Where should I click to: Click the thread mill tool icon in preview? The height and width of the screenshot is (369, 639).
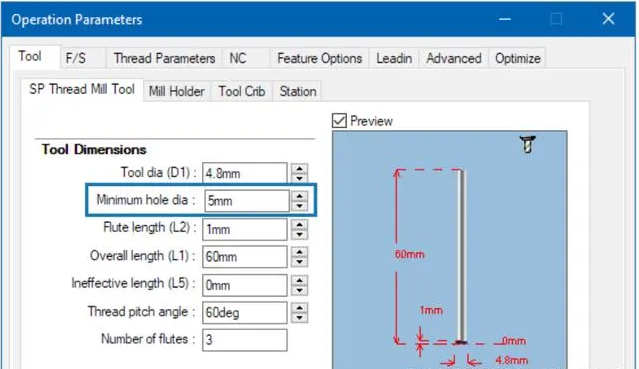click(528, 144)
